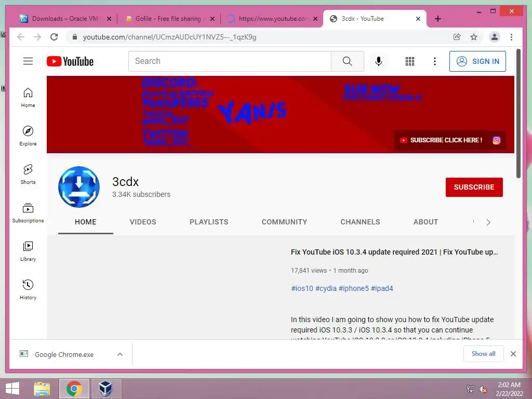532x399 pixels.
Task: Reload the page
Action: point(54,37)
